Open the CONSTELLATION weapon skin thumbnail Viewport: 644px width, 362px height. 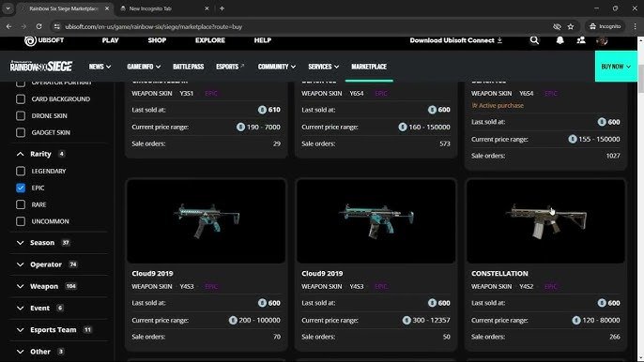coord(545,221)
